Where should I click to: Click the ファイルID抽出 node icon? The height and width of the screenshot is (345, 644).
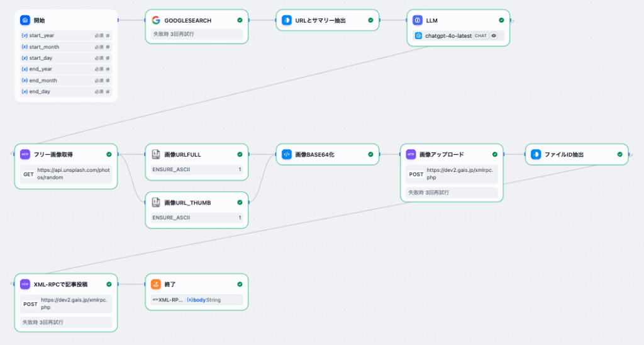pyautogui.click(x=536, y=154)
